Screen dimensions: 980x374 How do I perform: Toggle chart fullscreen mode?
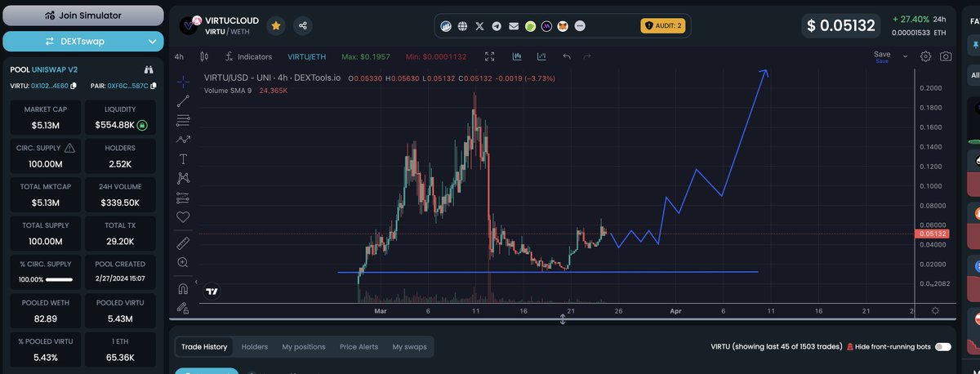pyautogui.click(x=490, y=57)
